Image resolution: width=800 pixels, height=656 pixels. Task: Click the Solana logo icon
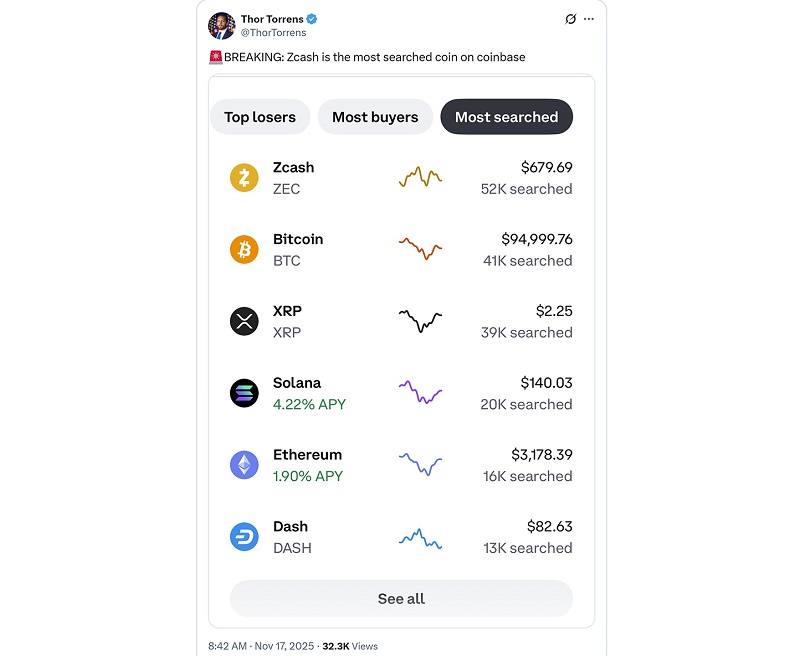pos(244,393)
